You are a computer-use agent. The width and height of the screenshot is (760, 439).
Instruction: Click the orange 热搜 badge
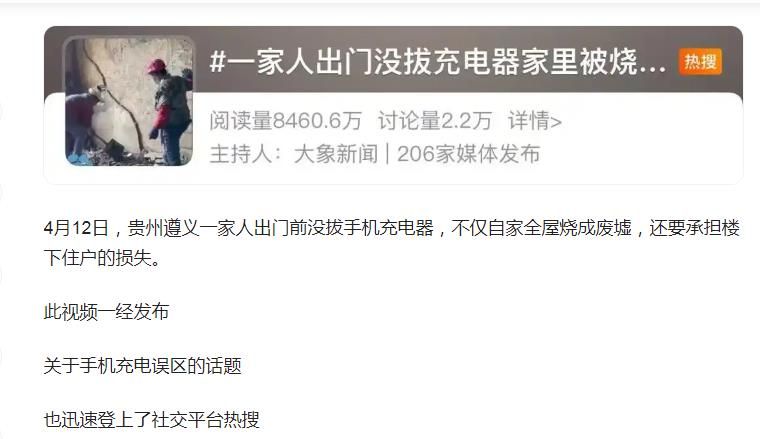pos(700,62)
